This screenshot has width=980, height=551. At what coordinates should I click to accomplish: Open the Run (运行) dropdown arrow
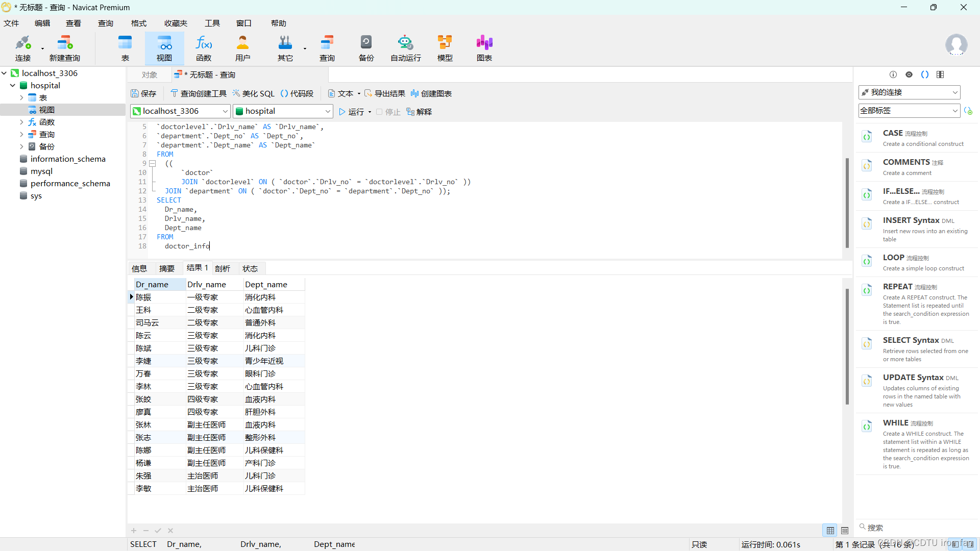click(370, 112)
